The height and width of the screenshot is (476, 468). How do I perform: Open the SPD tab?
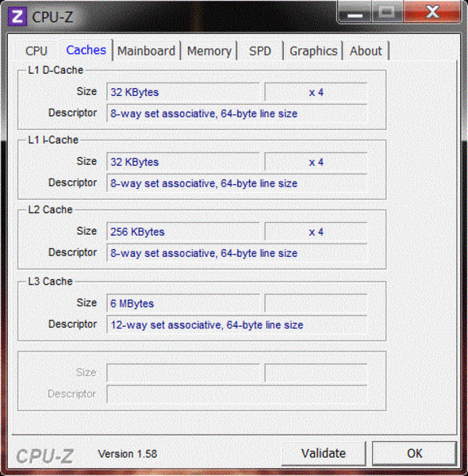260,51
